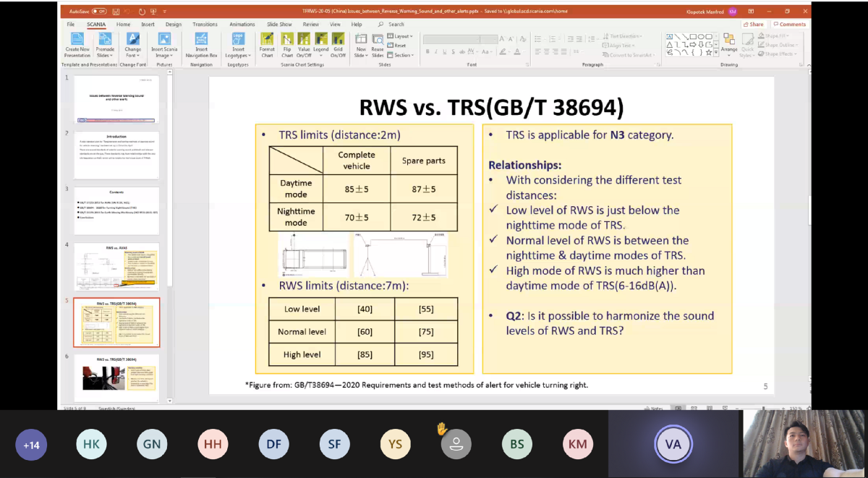Screen dimensions: 868x478
Task: Toggle the AutoSave switch
Action: click(x=98, y=12)
